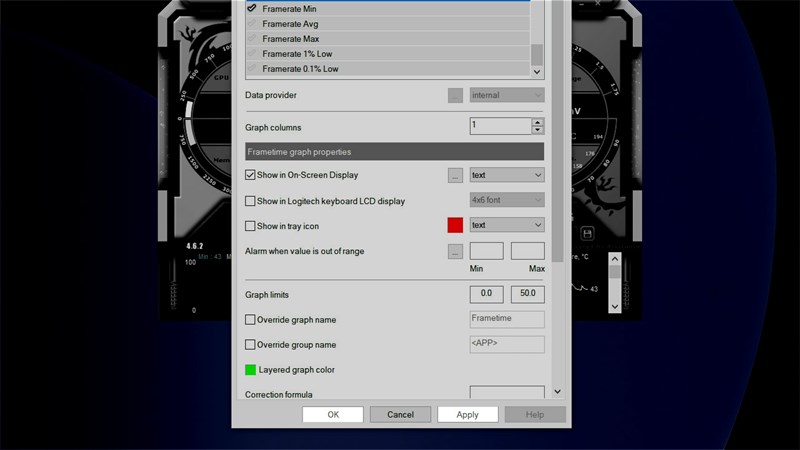Click the Graph columns value field
This screenshot has width=800, height=450.
tap(500, 126)
